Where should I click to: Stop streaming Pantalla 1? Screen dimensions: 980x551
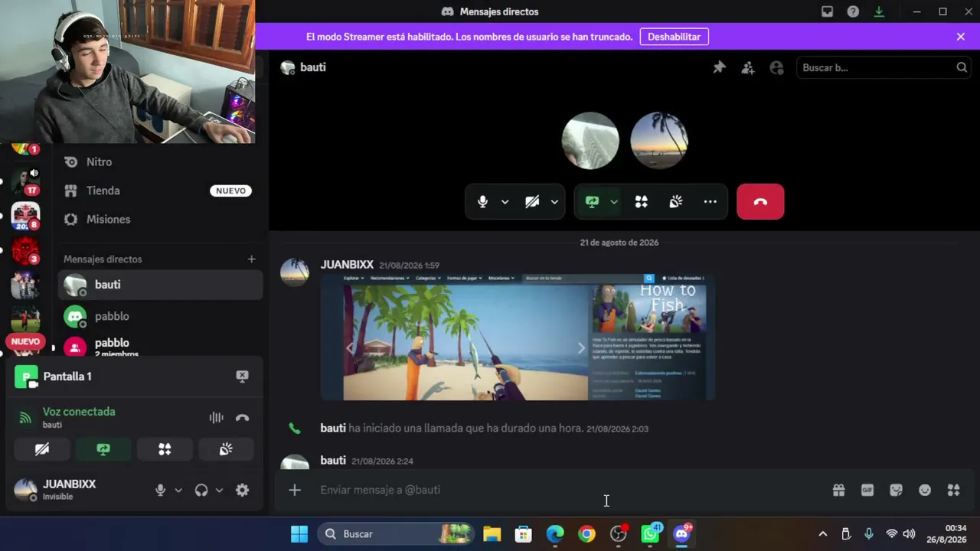click(x=242, y=376)
